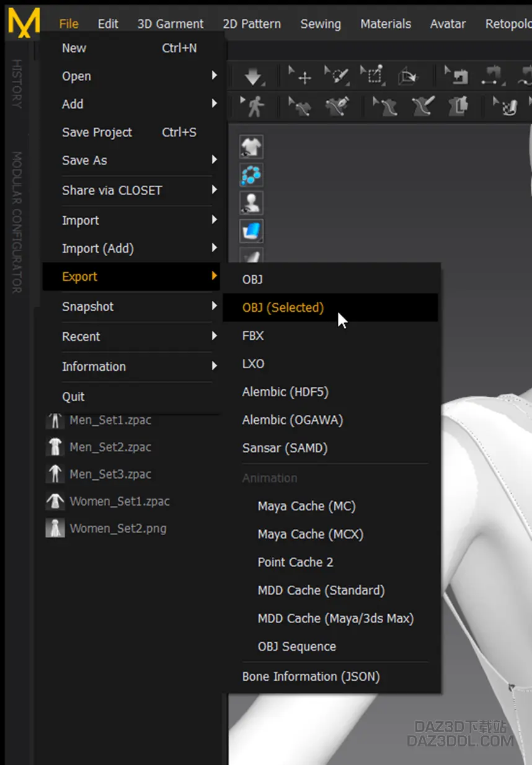The width and height of the screenshot is (532, 765).
Task: Select Maya Cache (MCX) animation export
Action: (331, 534)
